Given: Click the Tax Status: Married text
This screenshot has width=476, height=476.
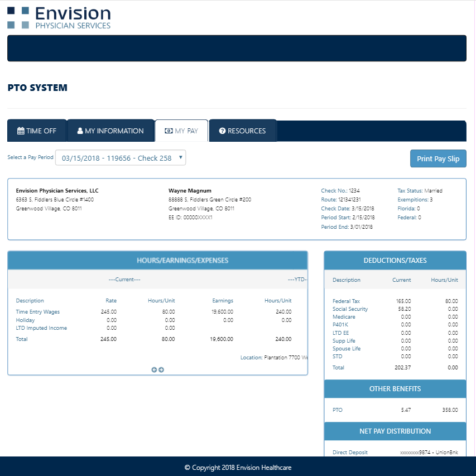Looking at the screenshot, I should 420,191.
